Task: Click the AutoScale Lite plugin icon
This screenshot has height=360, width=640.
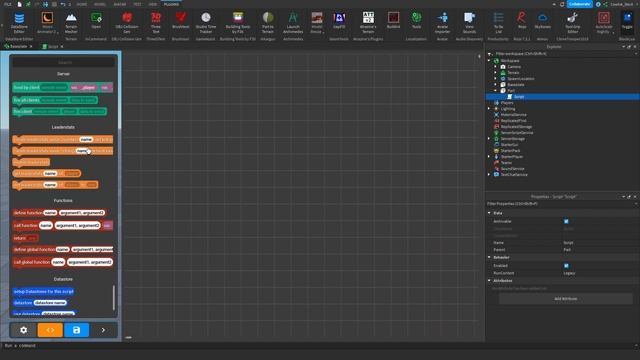Action: click(604, 22)
